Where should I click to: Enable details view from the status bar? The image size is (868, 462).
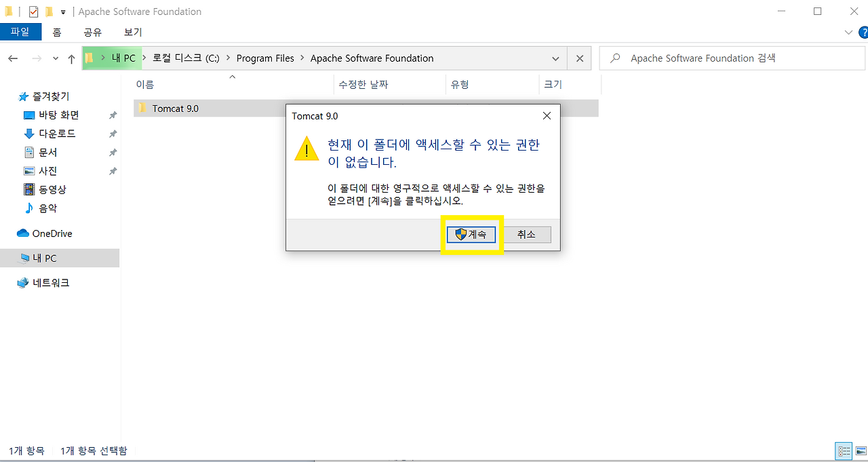(x=843, y=451)
